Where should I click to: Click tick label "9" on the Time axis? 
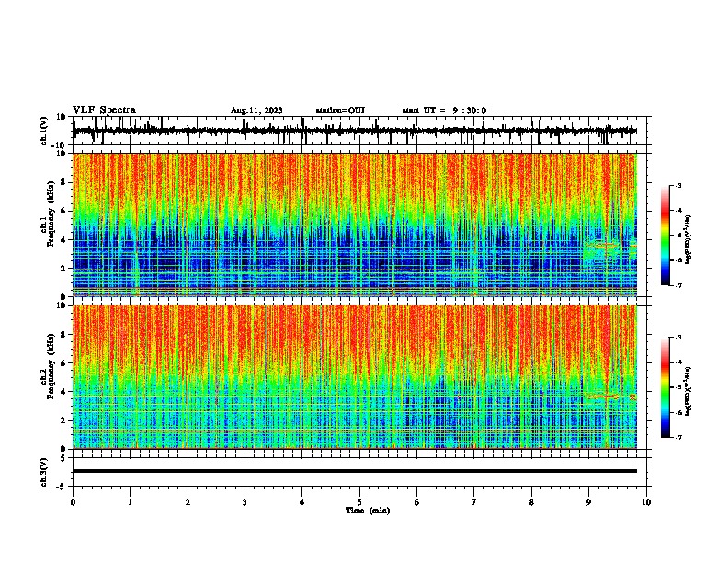(588, 502)
